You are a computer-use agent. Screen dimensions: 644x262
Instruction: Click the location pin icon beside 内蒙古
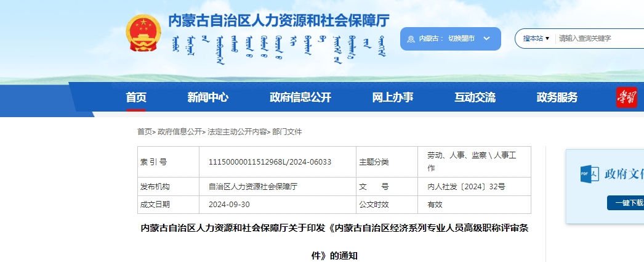point(413,39)
